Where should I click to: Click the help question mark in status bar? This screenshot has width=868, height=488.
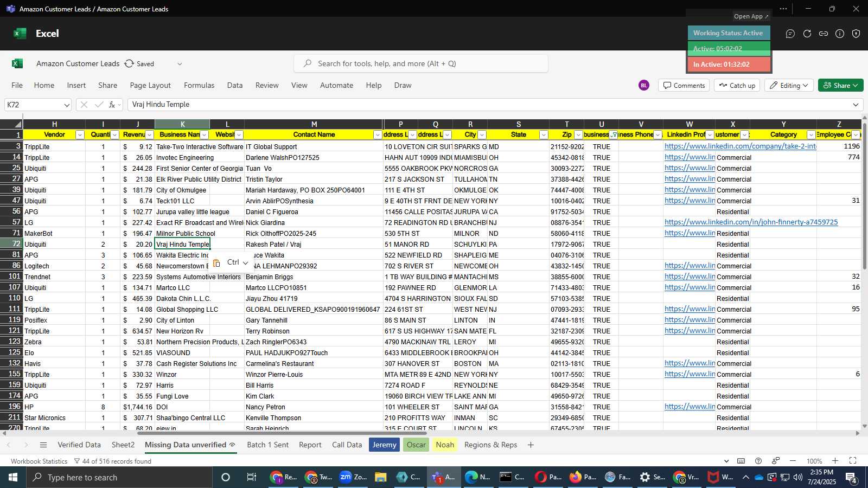tap(758, 461)
